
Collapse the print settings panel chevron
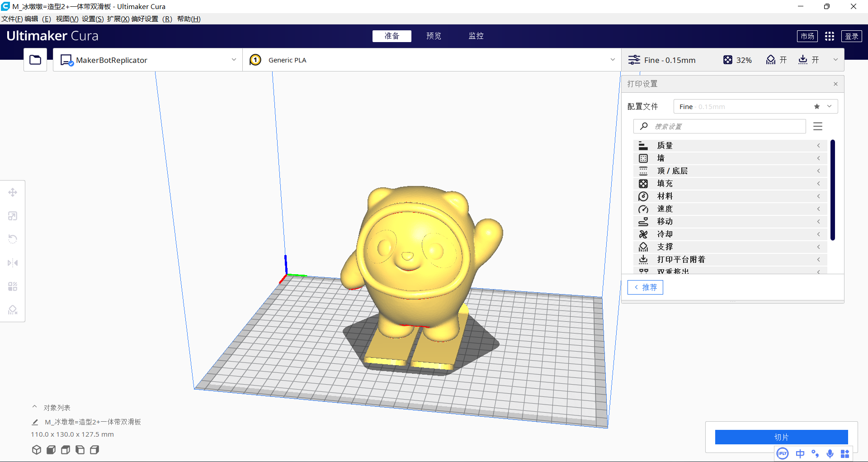click(x=835, y=60)
